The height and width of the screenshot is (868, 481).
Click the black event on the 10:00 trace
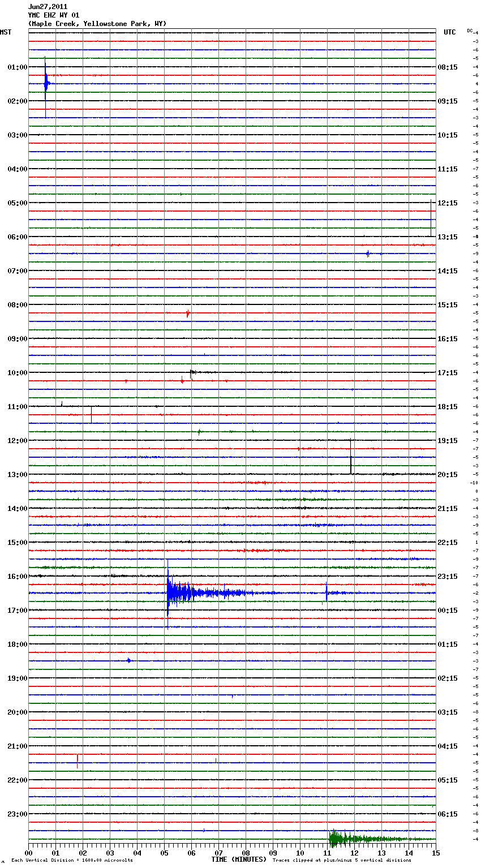point(193,372)
